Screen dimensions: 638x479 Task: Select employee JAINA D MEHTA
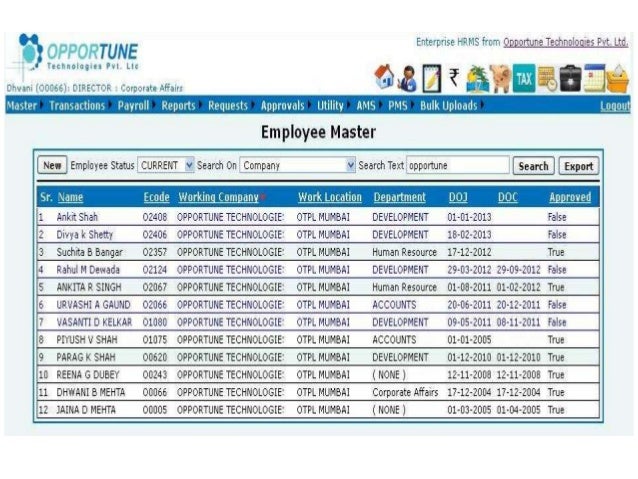click(x=86, y=410)
